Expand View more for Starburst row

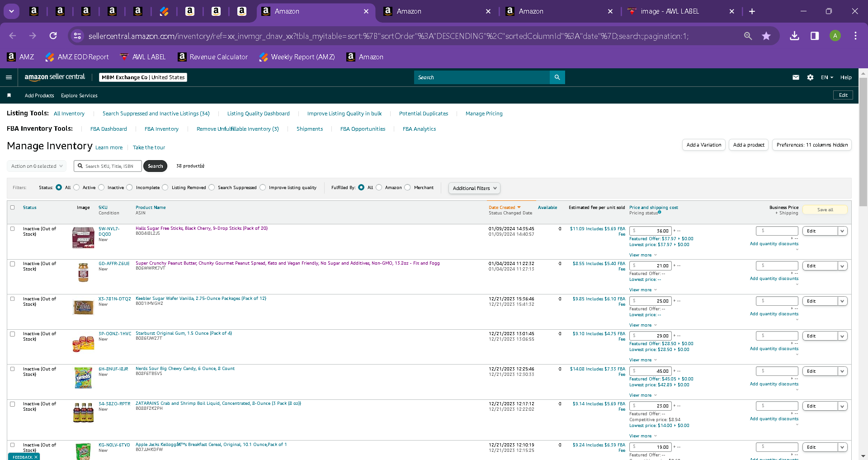[x=643, y=360]
